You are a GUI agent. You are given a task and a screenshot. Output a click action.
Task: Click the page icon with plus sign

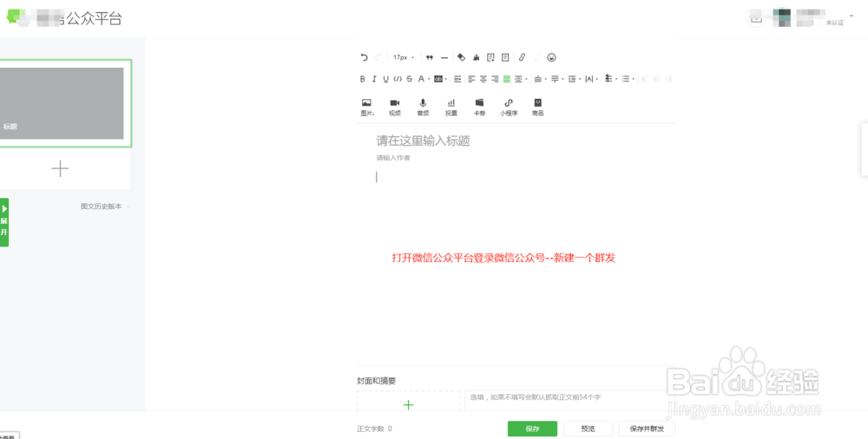pos(490,57)
